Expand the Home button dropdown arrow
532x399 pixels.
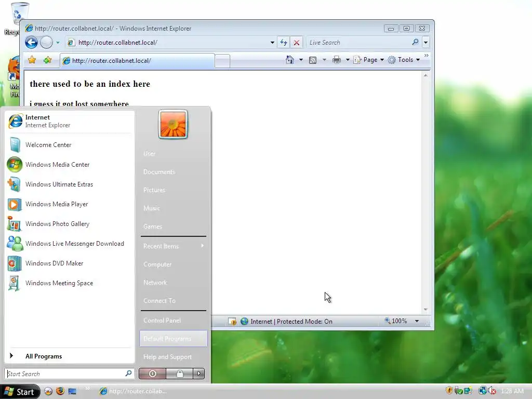click(x=301, y=60)
